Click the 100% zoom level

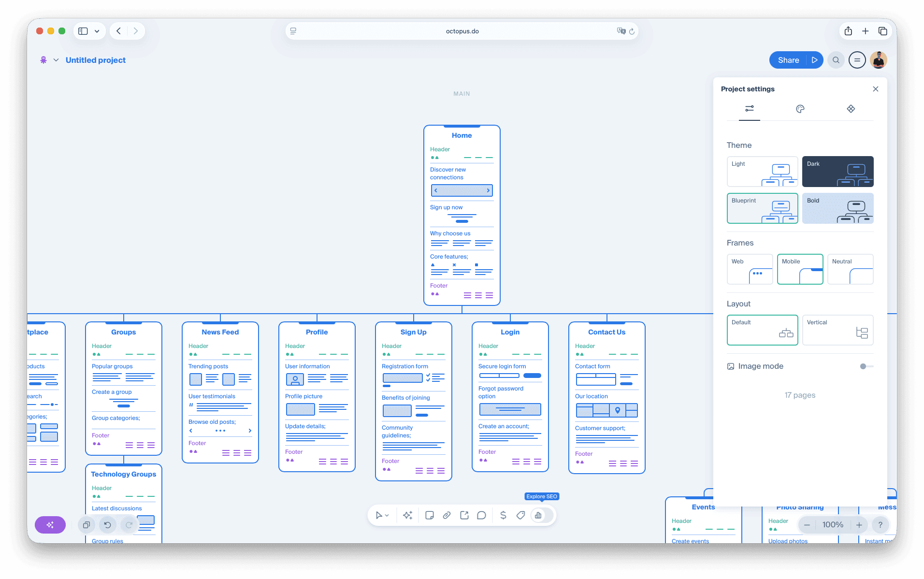[833, 525]
